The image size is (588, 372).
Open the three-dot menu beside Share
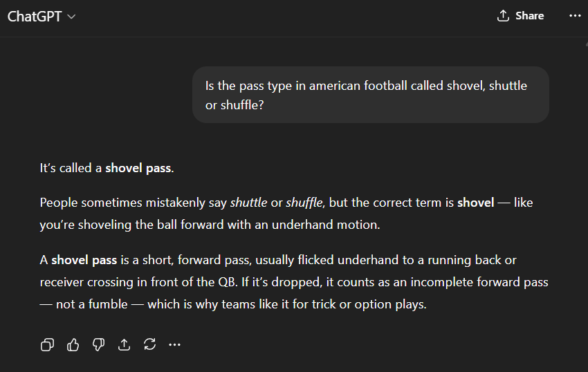point(575,16)
